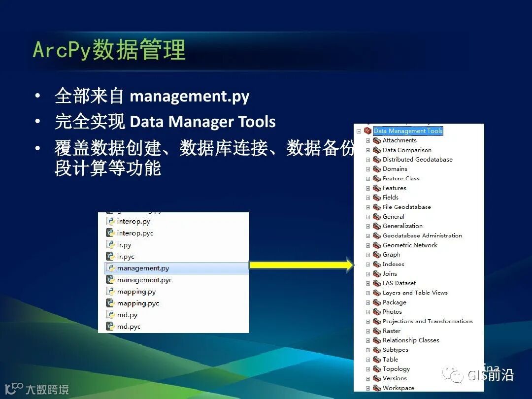Click the Python file icon beside interop.py
Viewport: 532px width, 399px height.
[110, 221]
